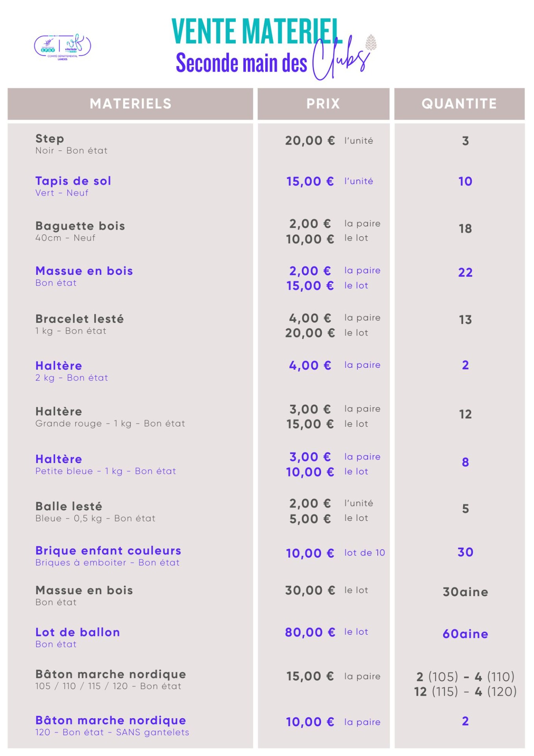
Task: Click the Lot de ballon item
Action: tap(78, 632)
